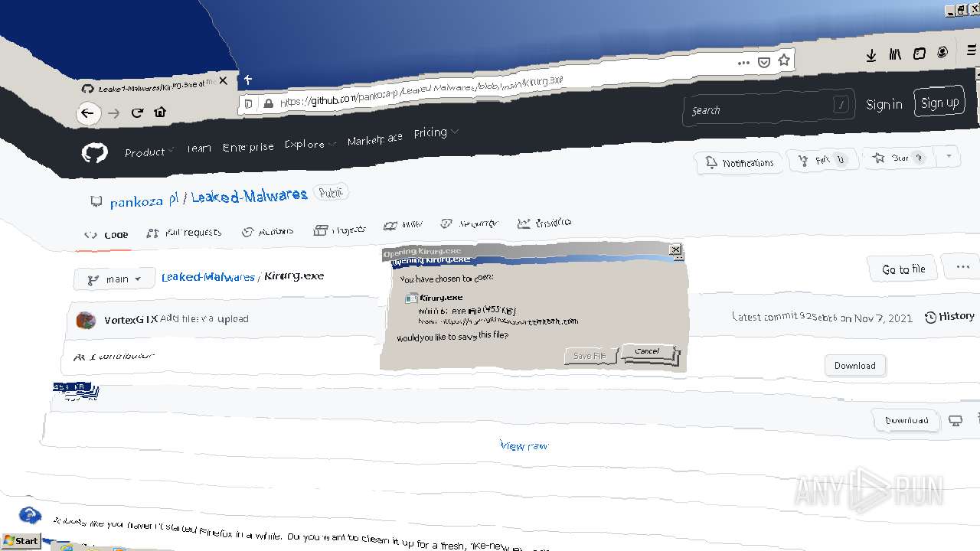Expand the Pricing dropdown
This screenshot has width=980, height=551.
coord(436,132)
